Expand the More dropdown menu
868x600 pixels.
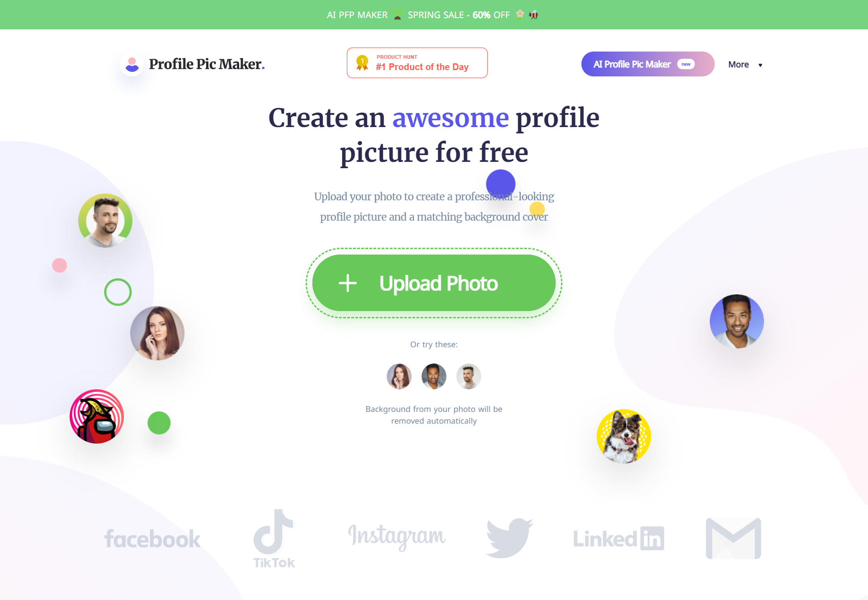point(745,64)
